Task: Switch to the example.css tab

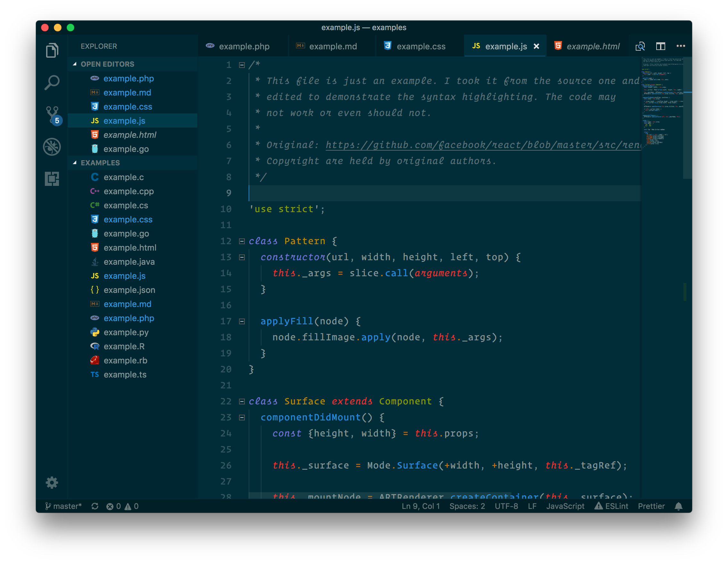Action: coord(421,46)
